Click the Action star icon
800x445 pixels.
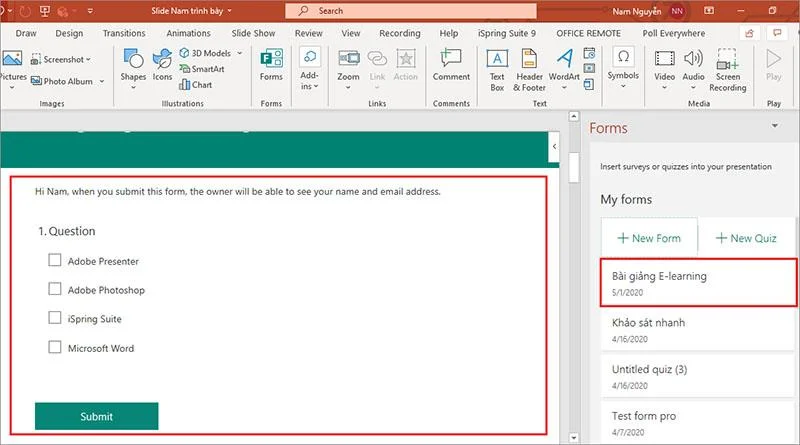pos(406,58)
